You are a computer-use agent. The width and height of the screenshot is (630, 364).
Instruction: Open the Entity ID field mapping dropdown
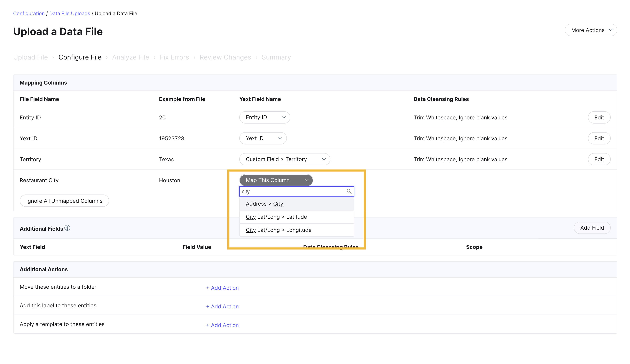(265, 117)
